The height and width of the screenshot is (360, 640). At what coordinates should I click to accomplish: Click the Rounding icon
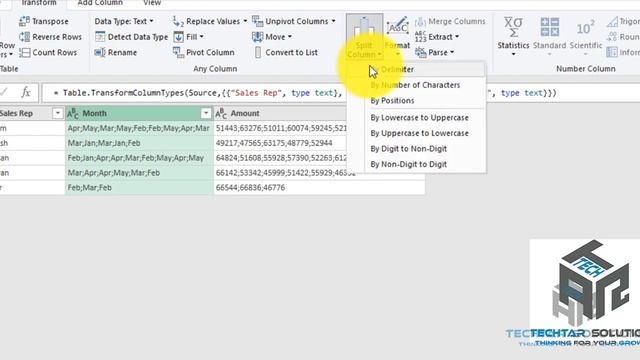[x=612, y=37]
